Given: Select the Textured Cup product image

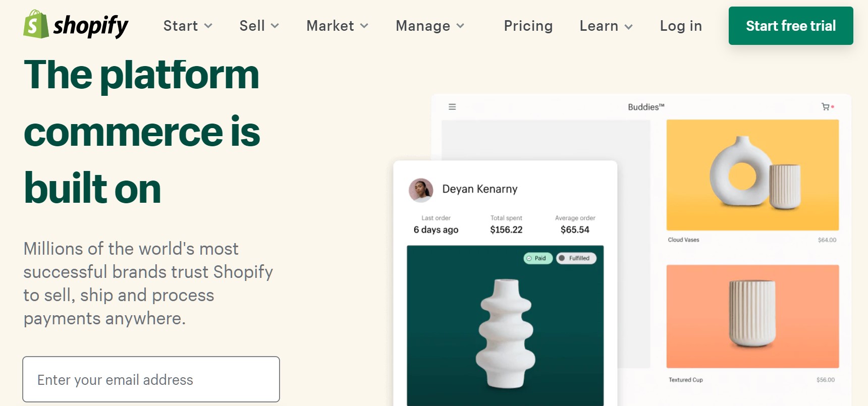Looking at the screenshot, I should coord(752,316).
